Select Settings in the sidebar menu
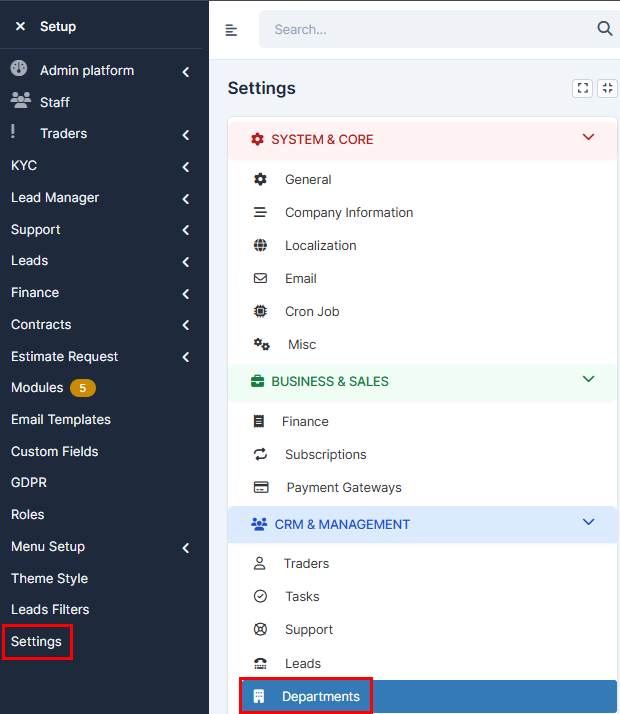This screenshot has width=620, height=714. pos(37,641)
